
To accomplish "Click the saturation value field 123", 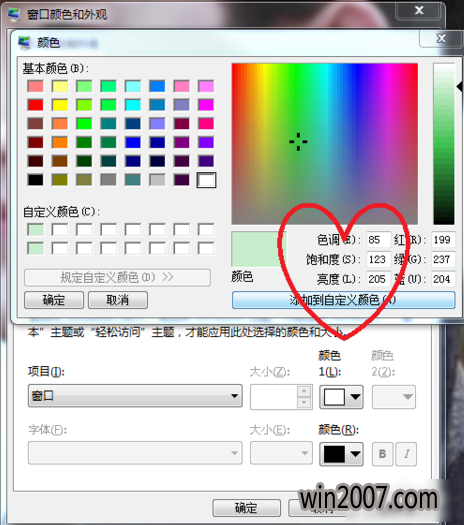I will pyautogui.click(x=378, y=259).
